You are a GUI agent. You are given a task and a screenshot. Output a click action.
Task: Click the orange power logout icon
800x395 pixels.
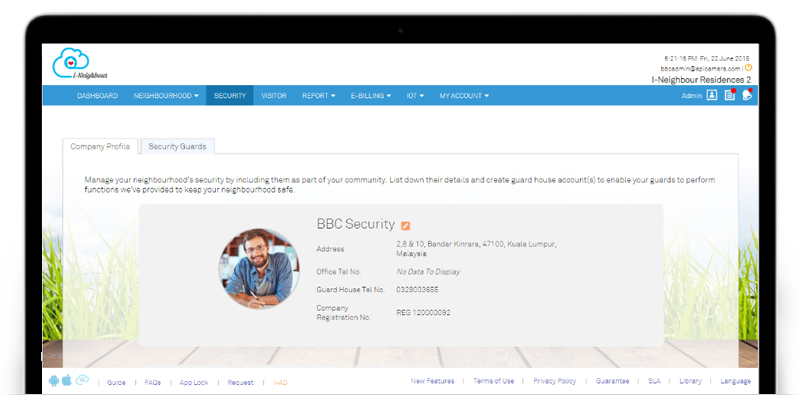point(748,67)
